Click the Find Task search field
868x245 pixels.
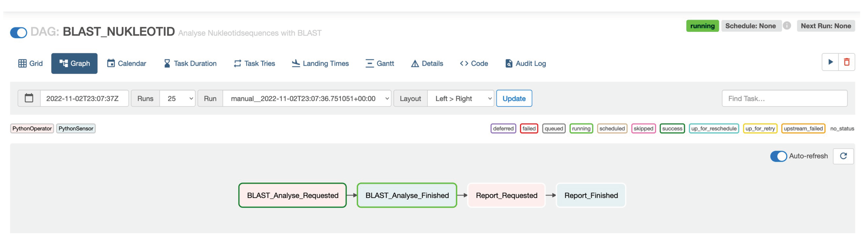pyautogui.click(x=784, y=98)
